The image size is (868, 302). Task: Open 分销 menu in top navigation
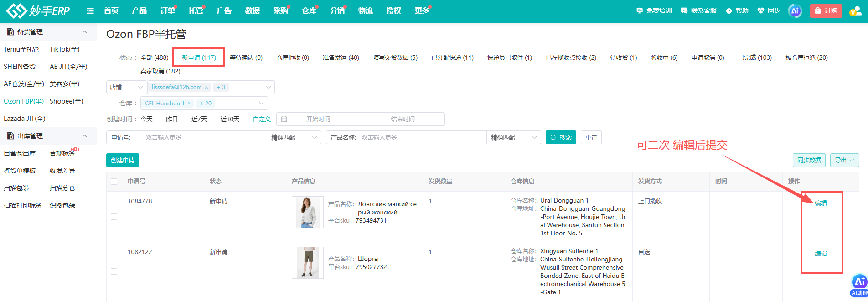tap(337, 10)
